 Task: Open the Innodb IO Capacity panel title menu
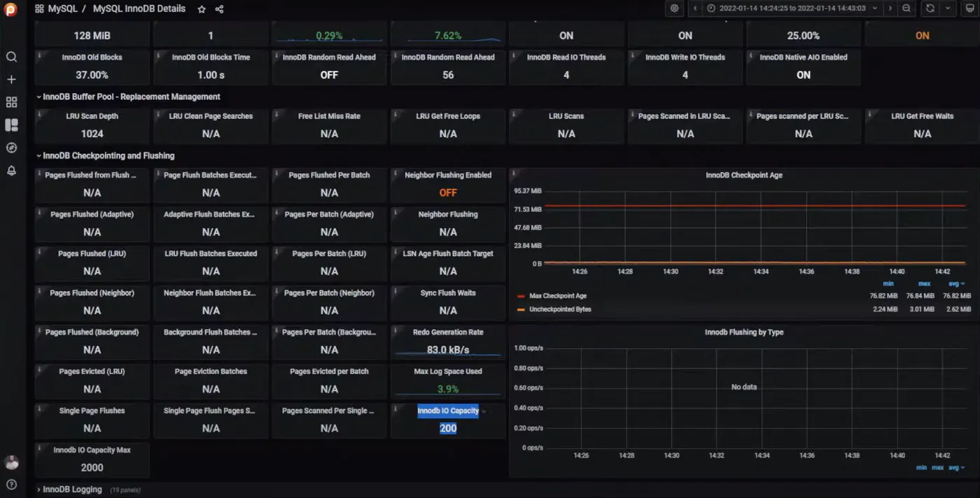448,411
